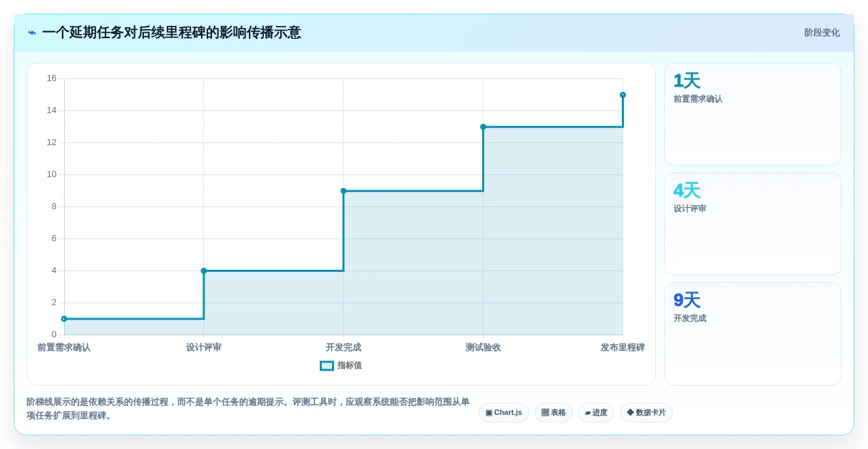The height and width of the screenshot is (449, 868).
Task: Click the x-axis label 发布里程碑
Action: coord(623,347)
